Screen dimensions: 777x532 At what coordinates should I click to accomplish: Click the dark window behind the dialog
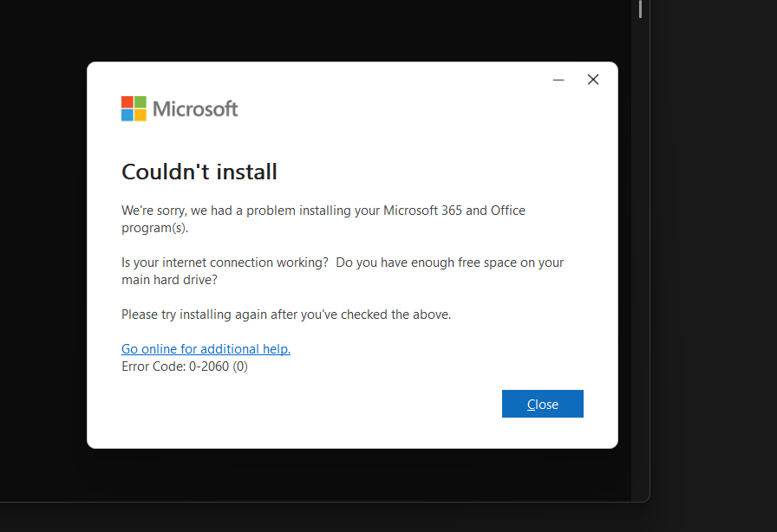pyautogui.click(x=43, y=260)
